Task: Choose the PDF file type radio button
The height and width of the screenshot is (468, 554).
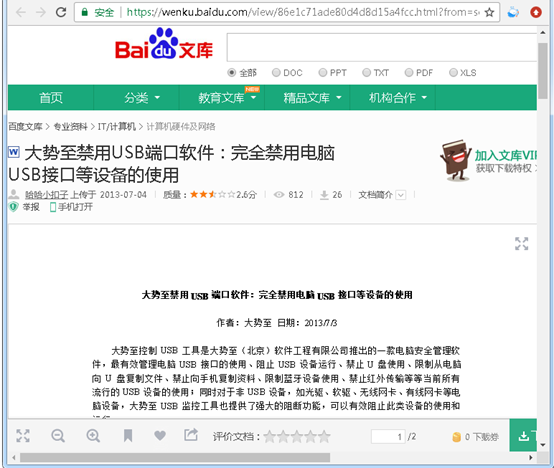Action: 409,73
